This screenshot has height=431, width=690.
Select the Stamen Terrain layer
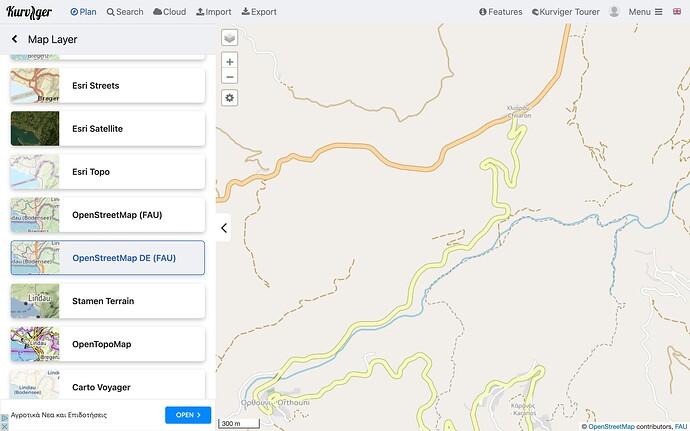[x=108, y=301]
